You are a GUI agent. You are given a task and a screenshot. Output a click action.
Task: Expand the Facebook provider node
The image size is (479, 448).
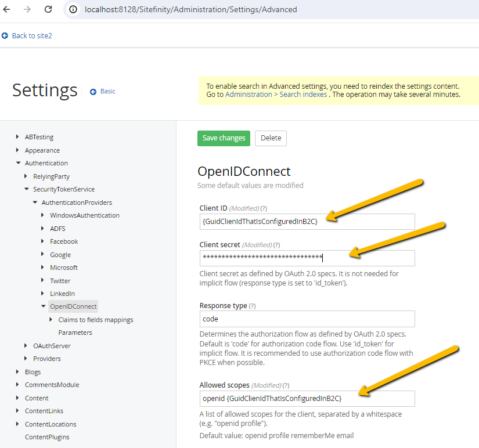click(x=42, y=241)
